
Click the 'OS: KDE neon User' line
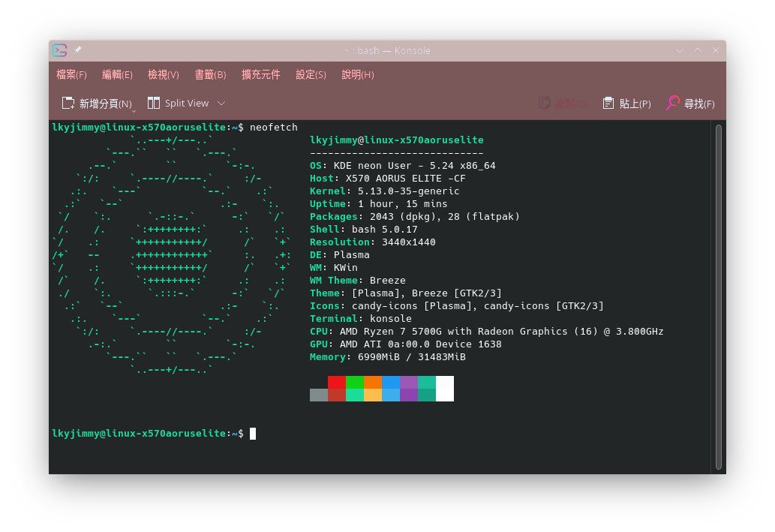pos(402,166)
